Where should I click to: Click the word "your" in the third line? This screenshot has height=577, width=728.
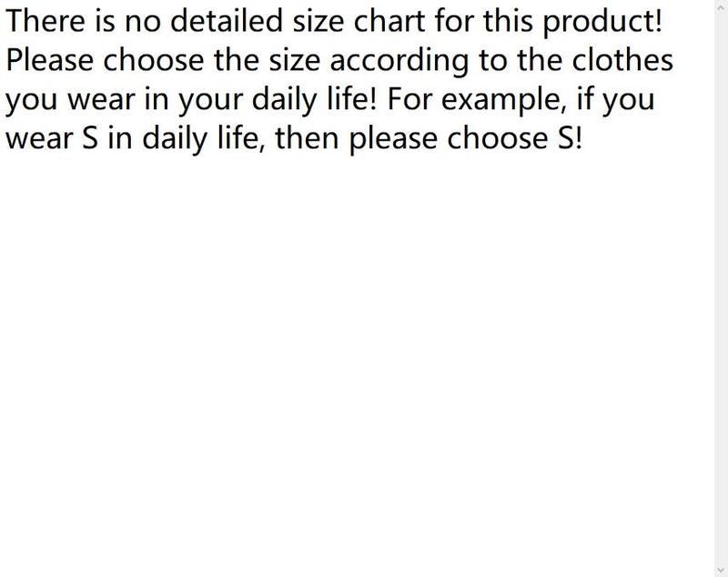(x=210, y=101)
